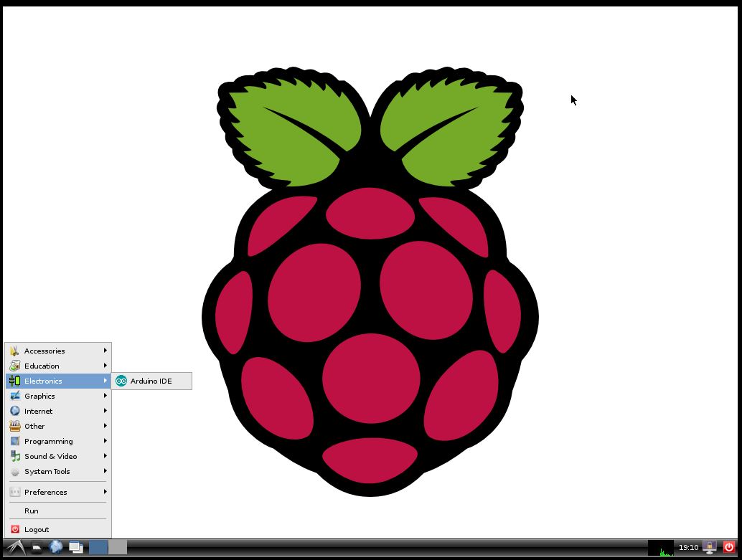Switch to the first (blue) desktop in pager
The image size is (742, 560).
[x=98, y=547]
